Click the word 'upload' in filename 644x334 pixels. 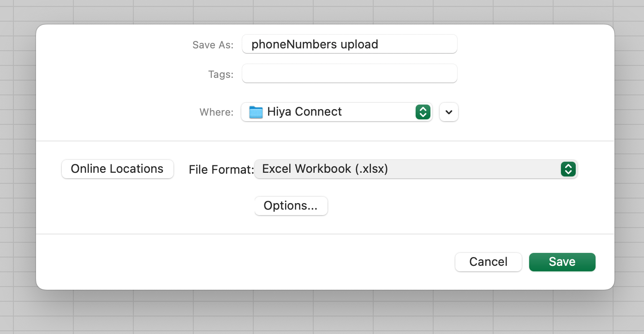pos(359,44)
